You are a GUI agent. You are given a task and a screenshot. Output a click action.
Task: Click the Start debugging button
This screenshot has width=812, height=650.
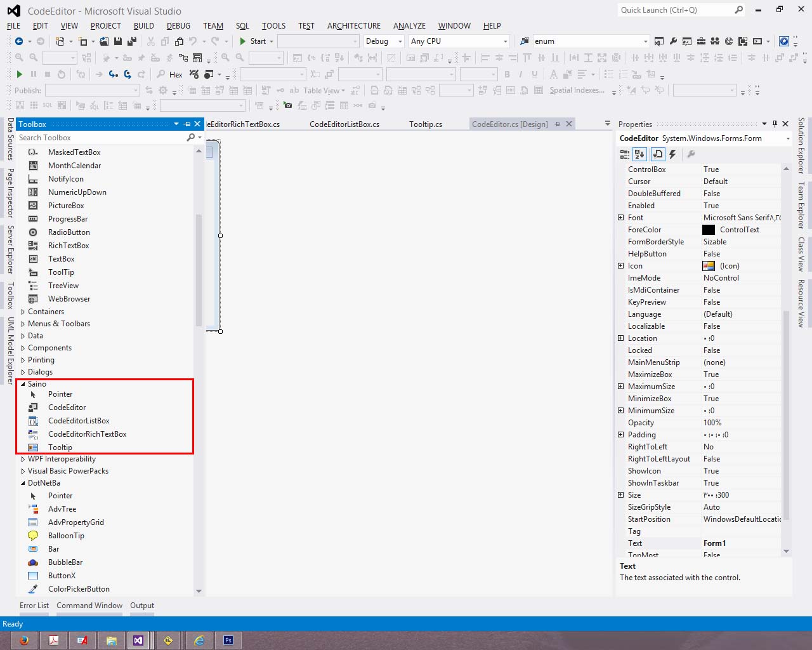(253, 41)
